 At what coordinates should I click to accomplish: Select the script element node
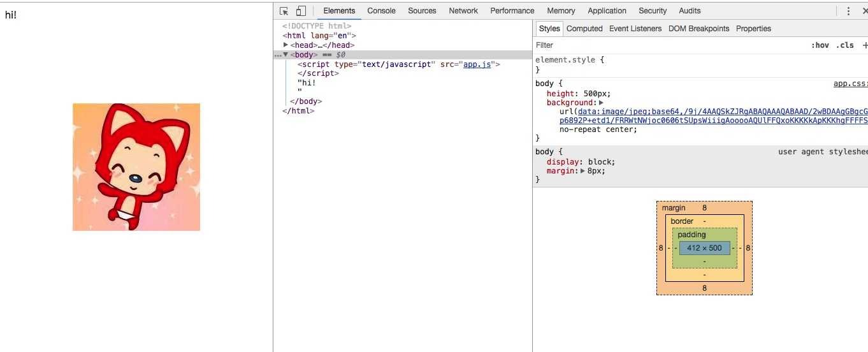399,64
